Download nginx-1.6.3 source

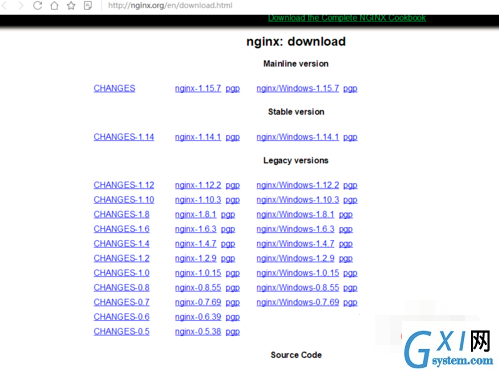tap(196, 229)
